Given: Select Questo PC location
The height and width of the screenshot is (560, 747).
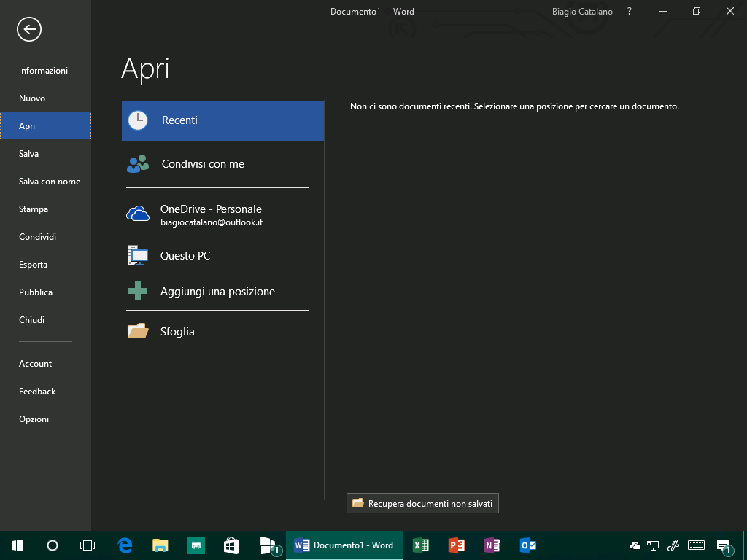Looking at the screenshot, I should point(223,256).
